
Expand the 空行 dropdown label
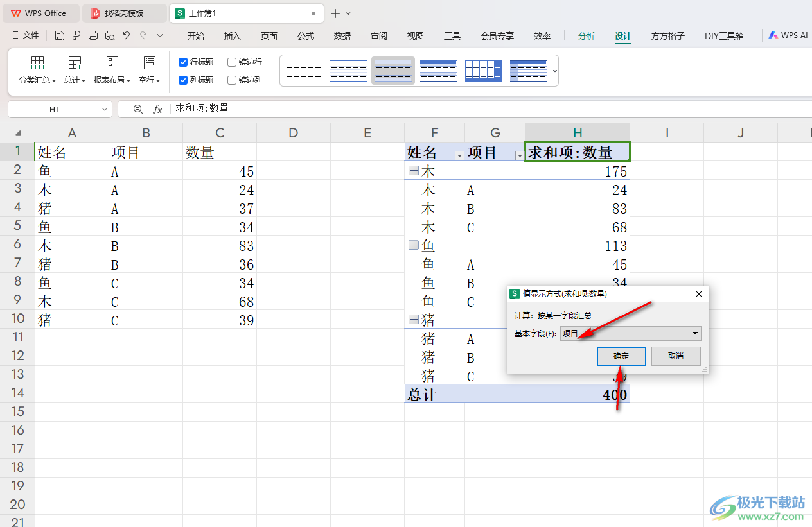click(150, 80)
